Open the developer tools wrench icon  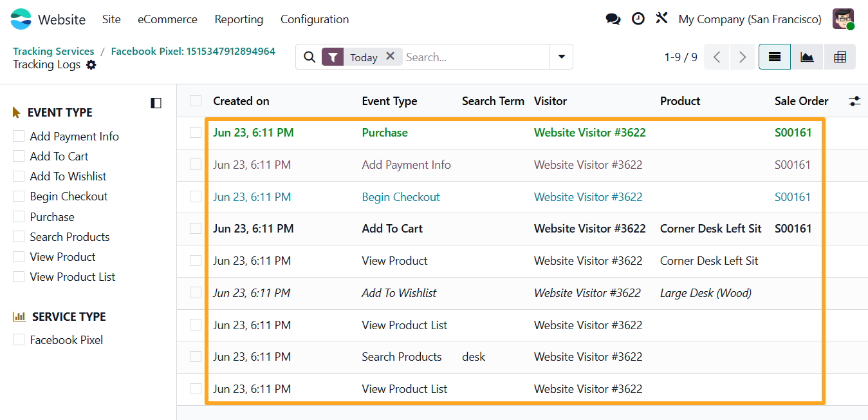[x=661, y=18]
